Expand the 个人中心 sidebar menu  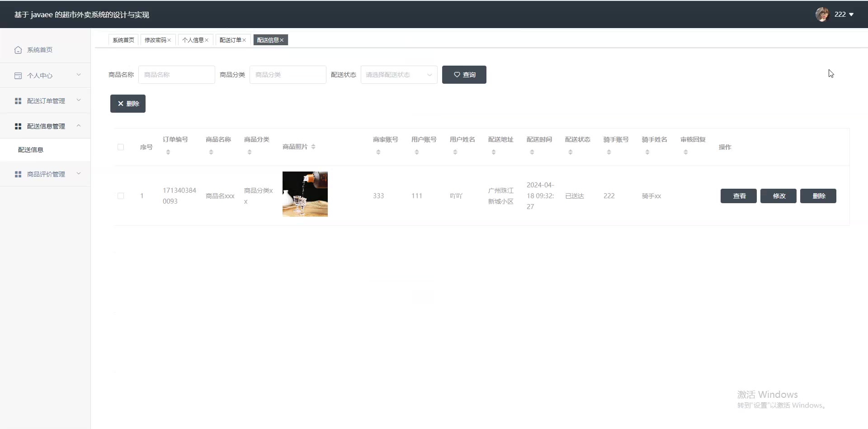click(x=45, y=76)
